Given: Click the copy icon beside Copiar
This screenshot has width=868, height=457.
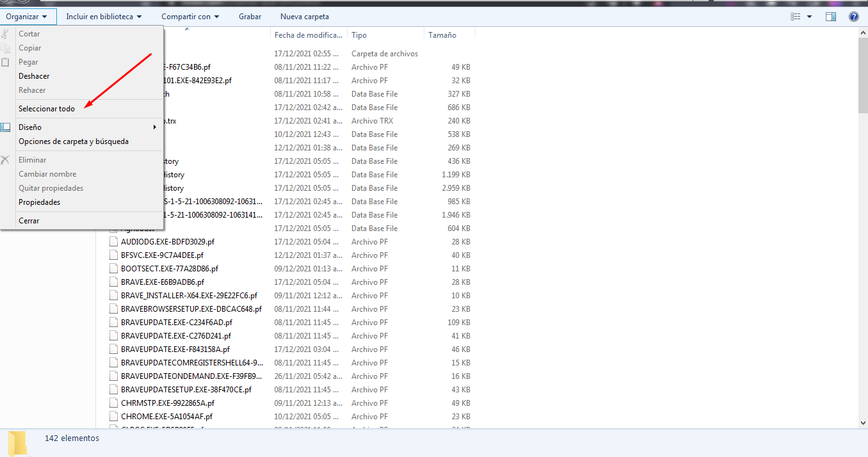Looking at the screenshot, I should 6,48.
